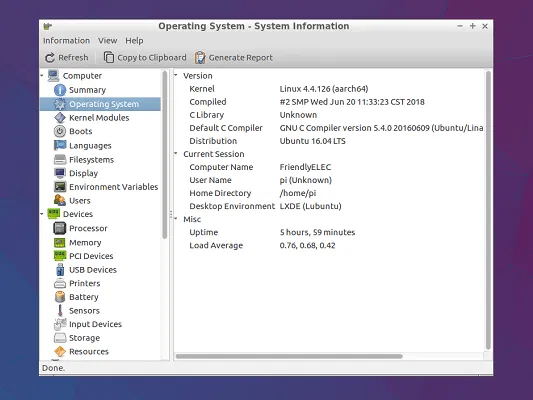Viewport: 533px width, 400px height.
Task: Select the Computer monitor icon in tree
Action: point(53,75)
